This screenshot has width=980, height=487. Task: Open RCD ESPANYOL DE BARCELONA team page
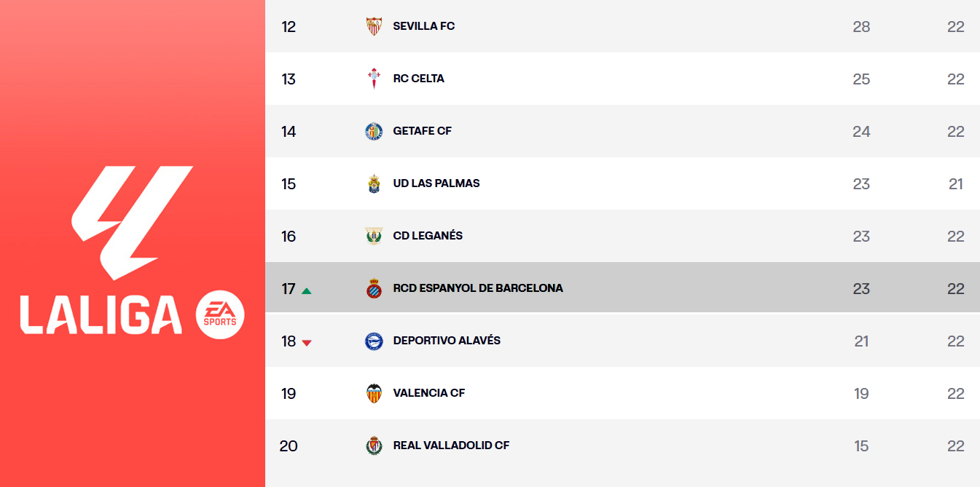[x=478, y=288]
